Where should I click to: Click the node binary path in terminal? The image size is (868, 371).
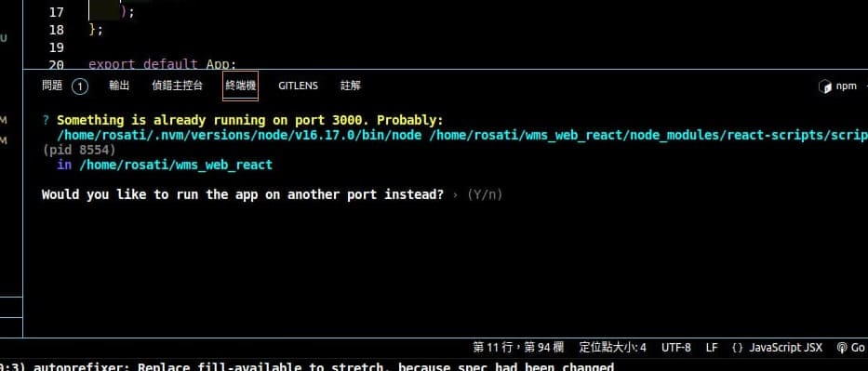(240, 136)
